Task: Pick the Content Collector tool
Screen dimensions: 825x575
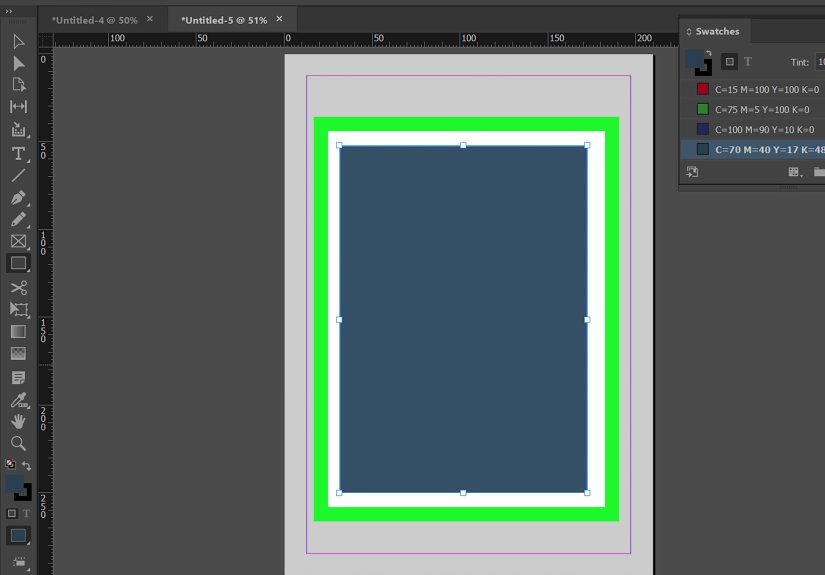Action: tap(18, 129)
